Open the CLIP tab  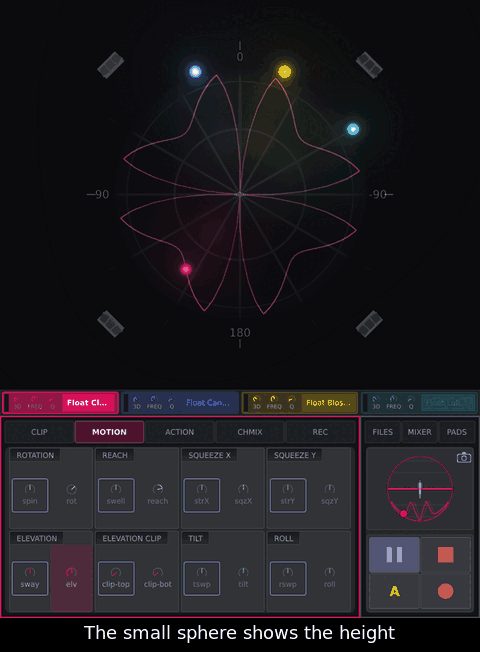point(39,432)
